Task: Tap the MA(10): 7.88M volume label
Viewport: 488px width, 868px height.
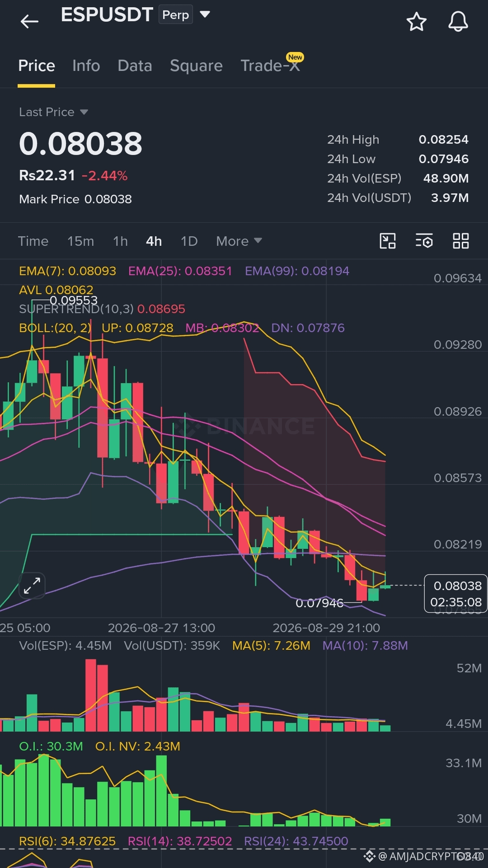Action: click(x=365, y=645)
